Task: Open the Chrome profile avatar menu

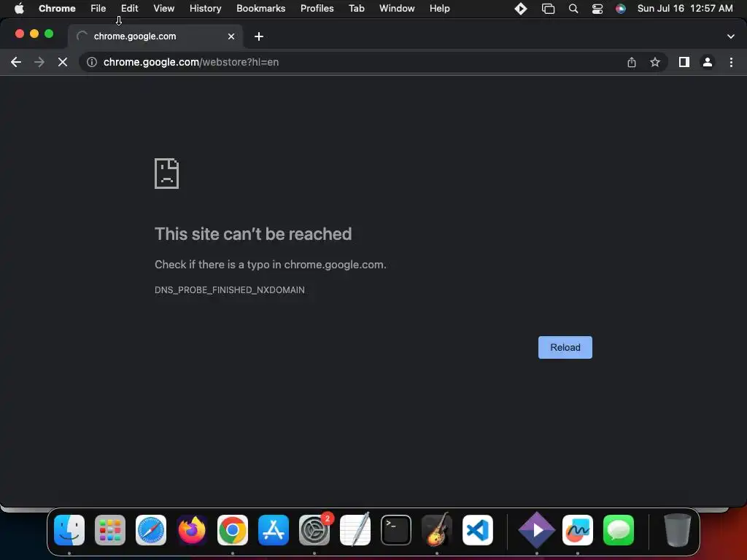Action: coord(708,62)
